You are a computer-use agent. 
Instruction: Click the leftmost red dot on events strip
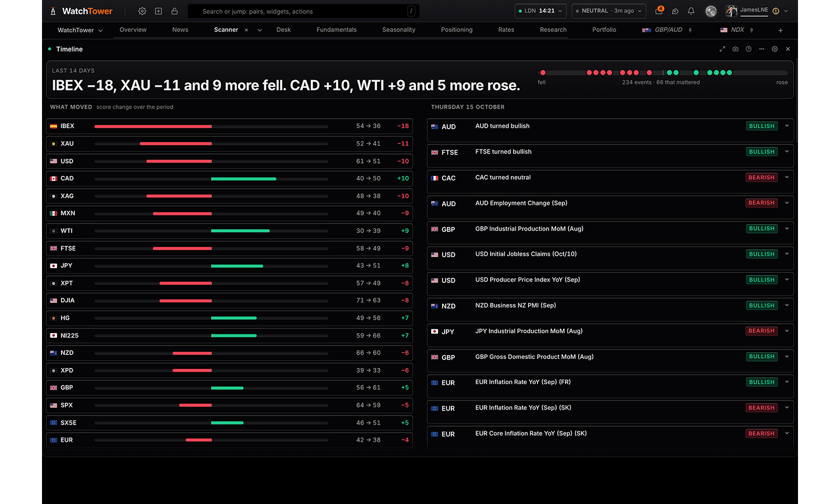[543, 73]
